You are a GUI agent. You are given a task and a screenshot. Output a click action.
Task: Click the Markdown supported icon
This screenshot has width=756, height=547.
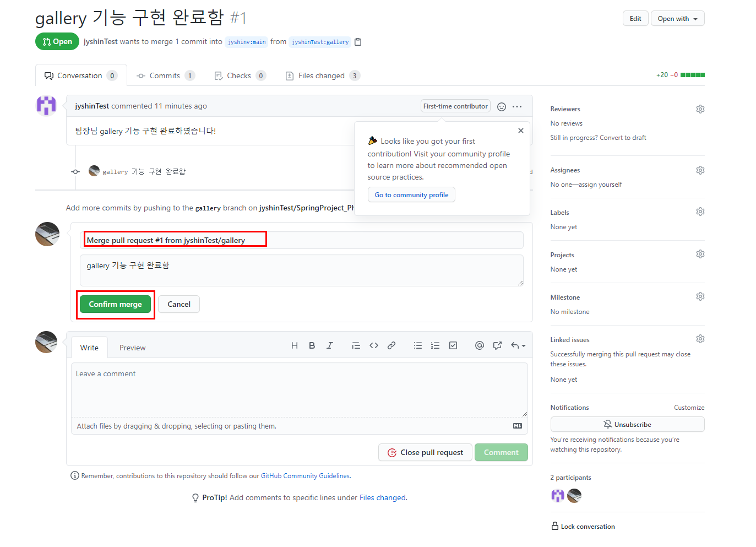tap(518, 426)
